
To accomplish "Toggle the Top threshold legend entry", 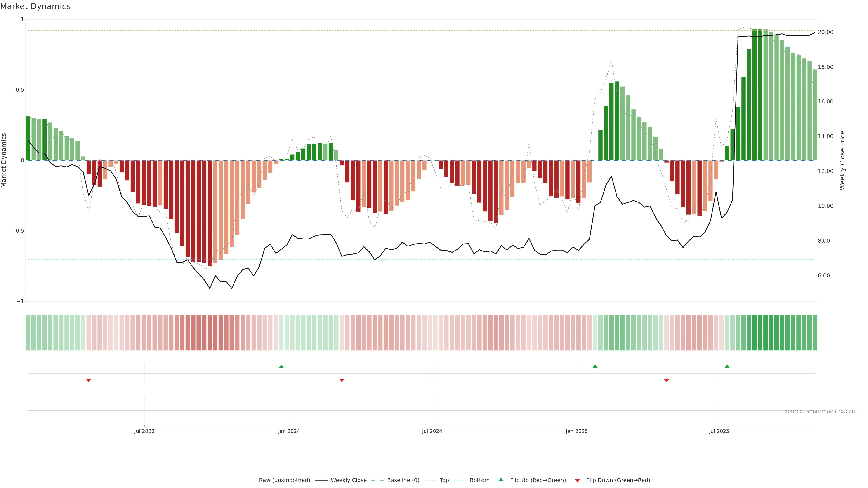I will (x=444, y=480).
